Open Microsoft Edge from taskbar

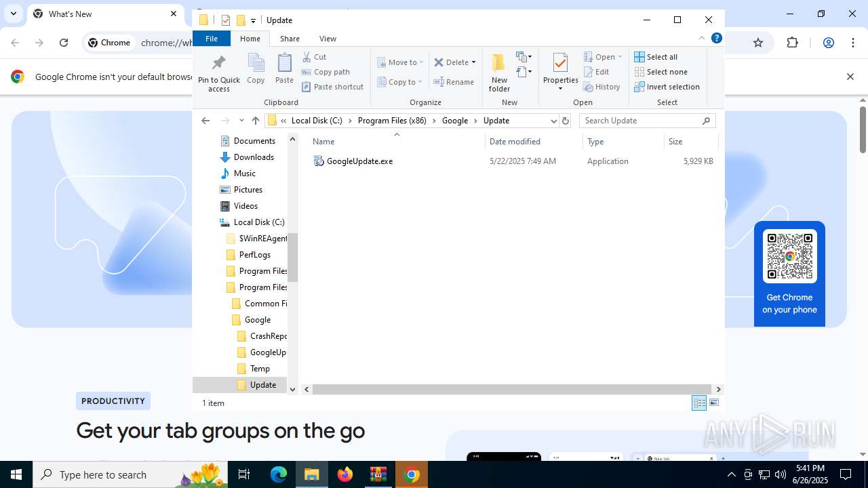279,474
